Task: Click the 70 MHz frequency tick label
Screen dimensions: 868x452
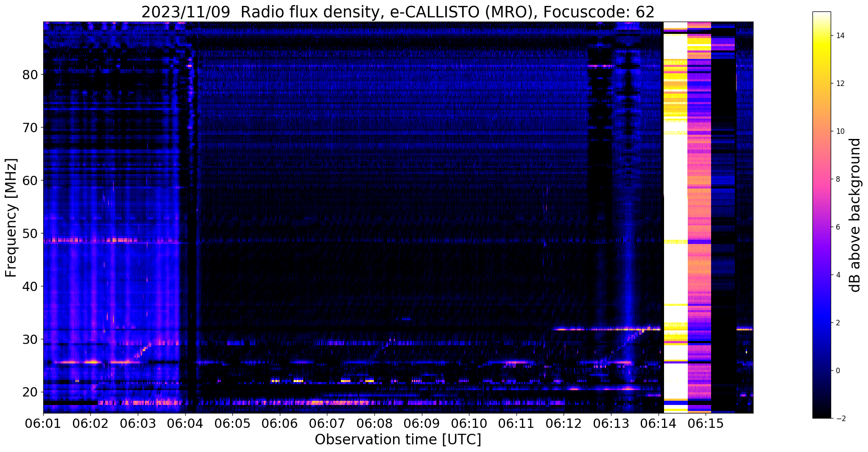Action: tap(30, 128)
